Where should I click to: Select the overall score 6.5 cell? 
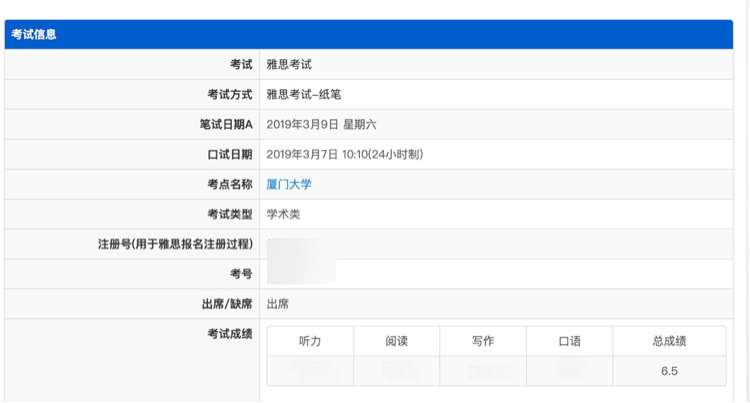(669, 371)
